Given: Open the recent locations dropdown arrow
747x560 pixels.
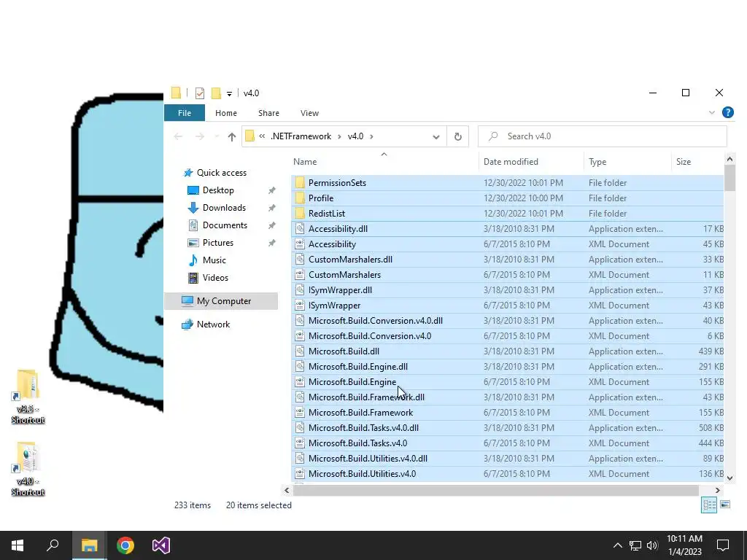Looking at the screenshot, I should pos(217,136).
